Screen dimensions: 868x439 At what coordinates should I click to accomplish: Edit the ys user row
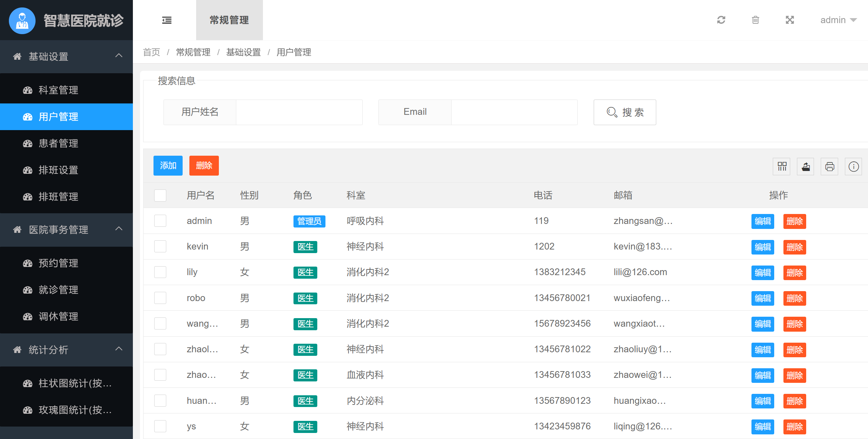click(762, 427)
